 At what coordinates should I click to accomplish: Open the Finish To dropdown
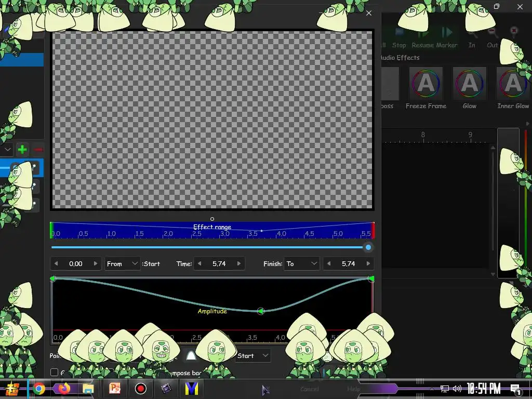pyautogui.click(x=302, y=263)
